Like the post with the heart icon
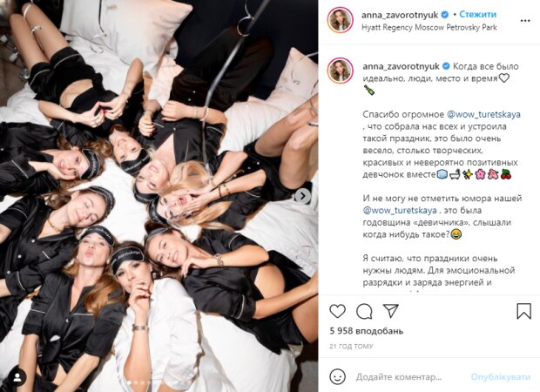 coord(338,311)
